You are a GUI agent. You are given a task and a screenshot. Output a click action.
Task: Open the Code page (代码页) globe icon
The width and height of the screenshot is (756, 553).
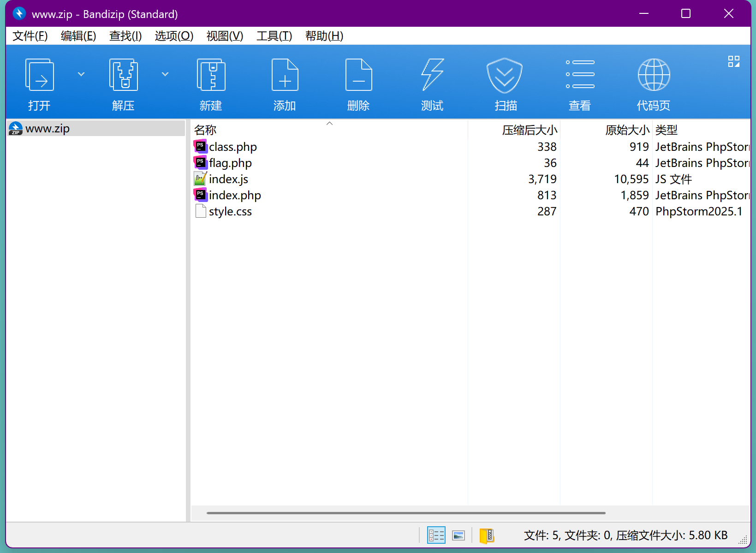coord(654,76)
